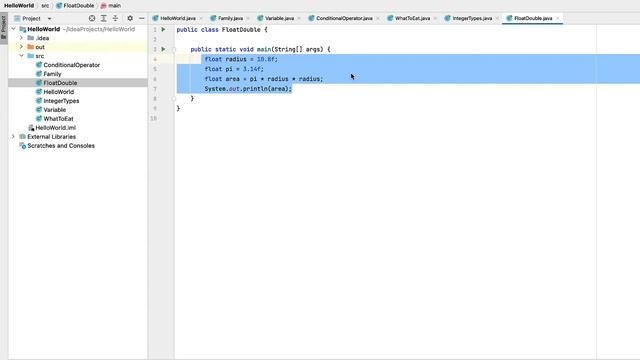Viewport: 640px width, 360px height.
Task: Click line number 10 in the gutter
Action: pyautogui.click(x=153, y=118)
